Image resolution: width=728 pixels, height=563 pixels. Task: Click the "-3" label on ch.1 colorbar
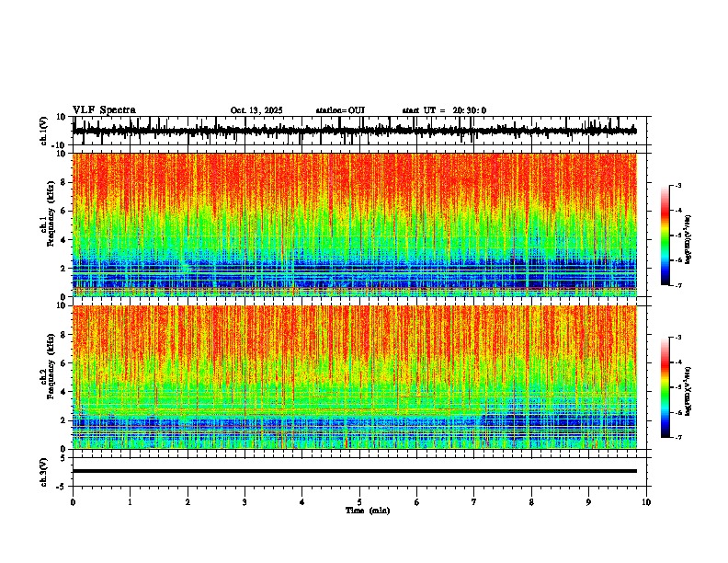678,185
